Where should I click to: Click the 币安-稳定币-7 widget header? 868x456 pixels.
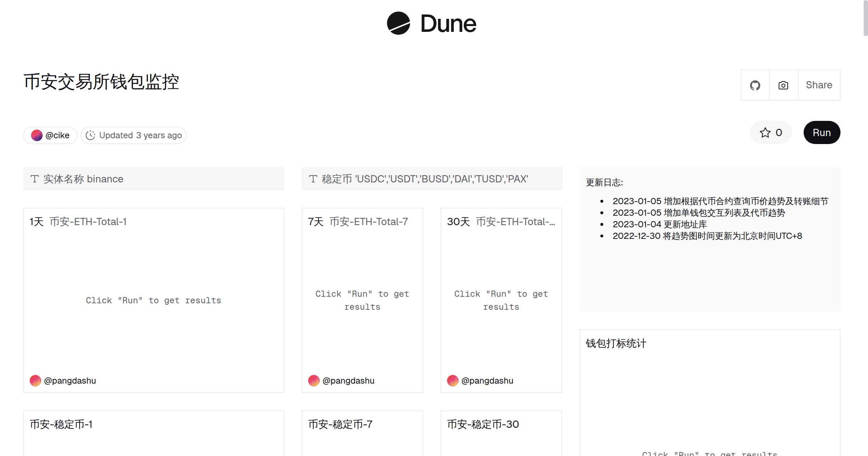coord(340,424)
